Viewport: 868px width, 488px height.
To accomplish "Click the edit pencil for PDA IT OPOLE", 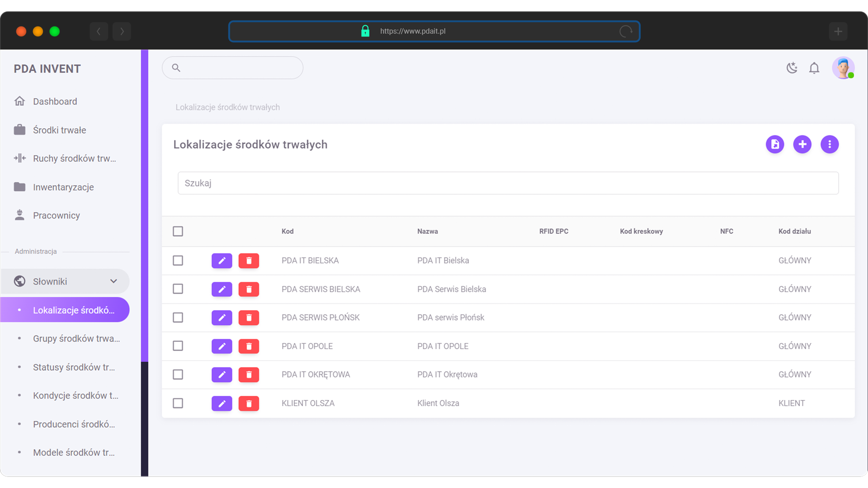I will [222, 346].
